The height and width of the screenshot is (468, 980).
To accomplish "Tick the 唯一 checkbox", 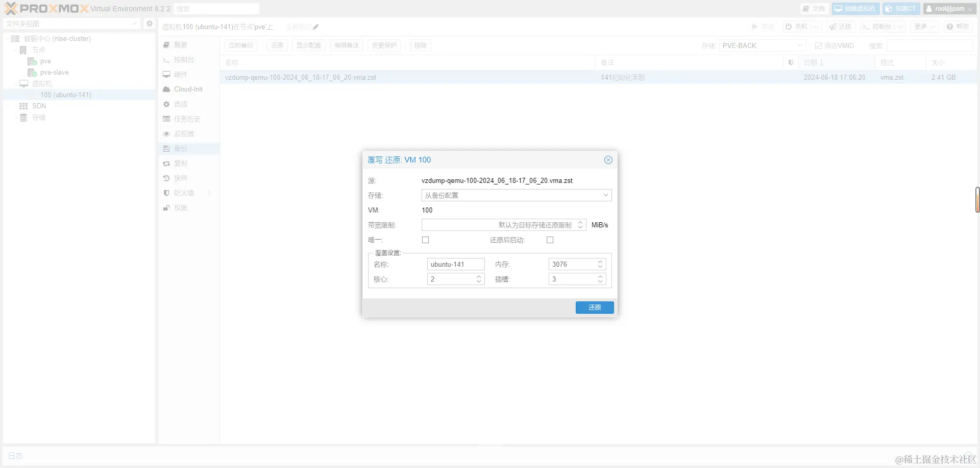I will [426, 240].
